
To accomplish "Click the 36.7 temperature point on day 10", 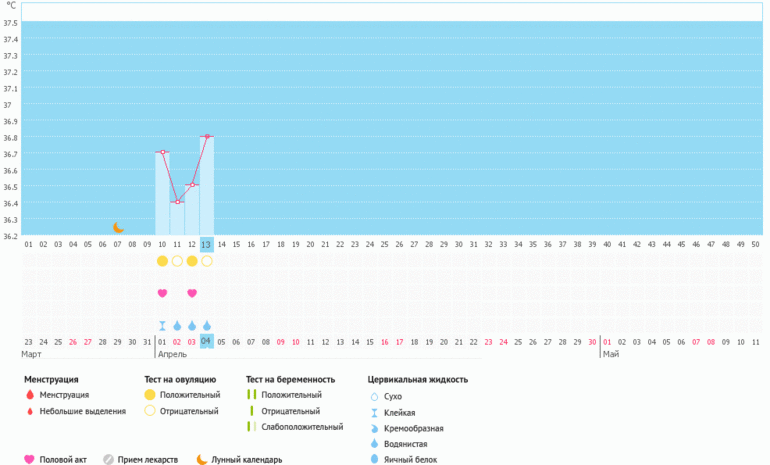I will click(162, 152).
